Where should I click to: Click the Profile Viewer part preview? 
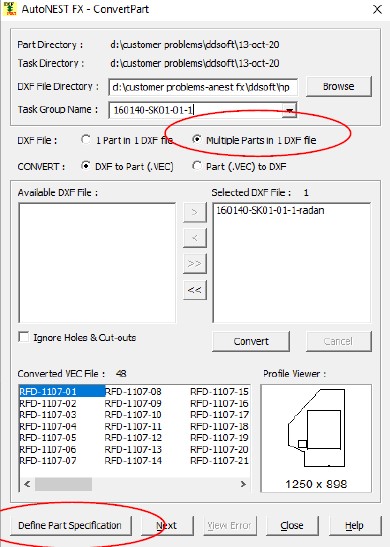316,439
